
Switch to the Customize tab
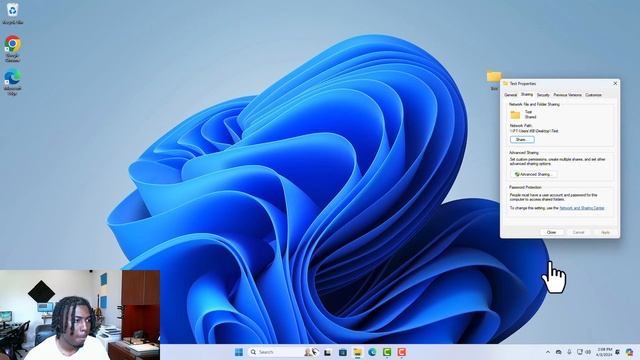[593, 95]
